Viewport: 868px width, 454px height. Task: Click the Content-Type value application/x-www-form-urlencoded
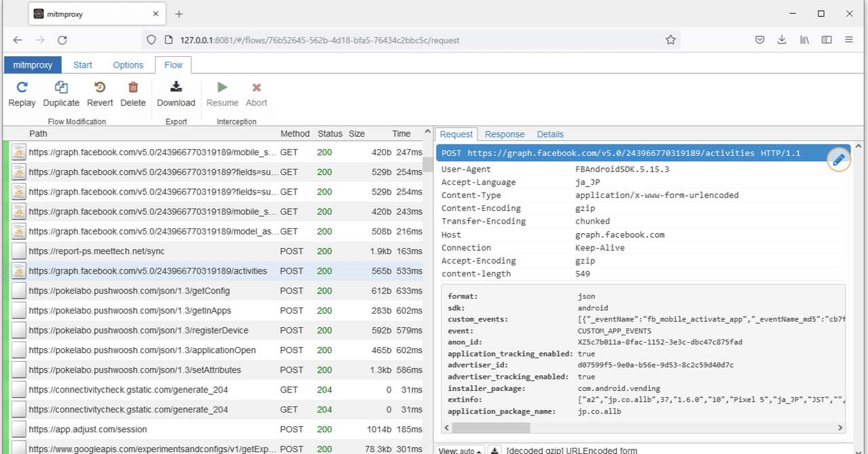[657, 195]
